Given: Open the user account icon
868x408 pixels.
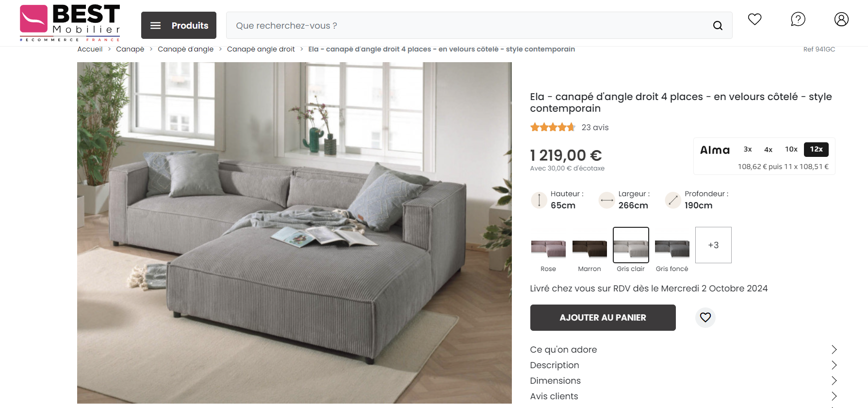Looking at the screenshot, I should (841, 19).
